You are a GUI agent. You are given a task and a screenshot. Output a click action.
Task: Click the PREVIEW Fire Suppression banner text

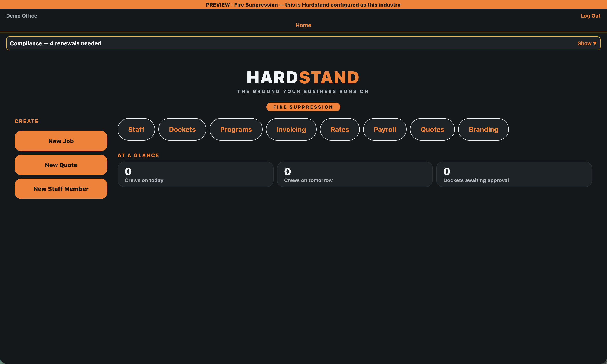(303, 5)
